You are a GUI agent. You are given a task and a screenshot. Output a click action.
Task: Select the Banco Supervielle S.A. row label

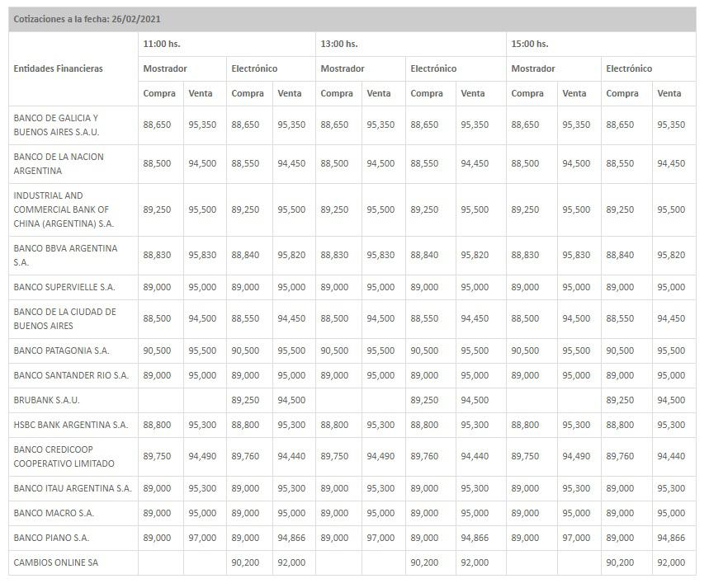click(64, 287)
